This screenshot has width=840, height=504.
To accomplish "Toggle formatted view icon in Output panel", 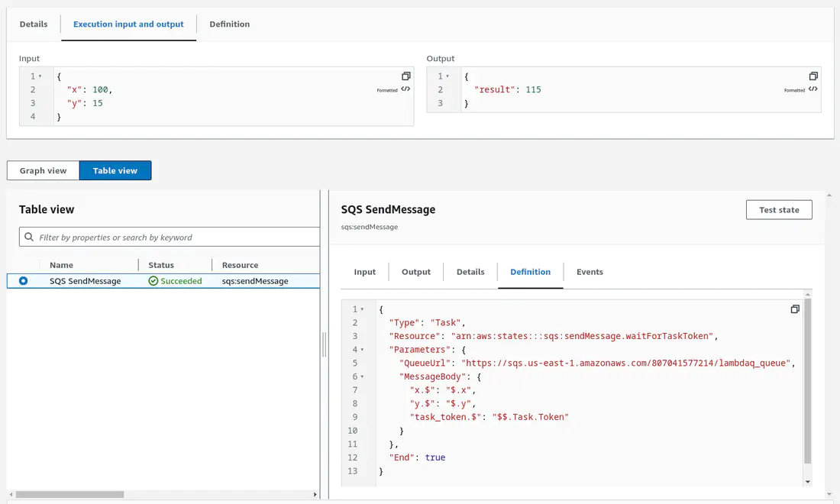I will coord(813,89).
